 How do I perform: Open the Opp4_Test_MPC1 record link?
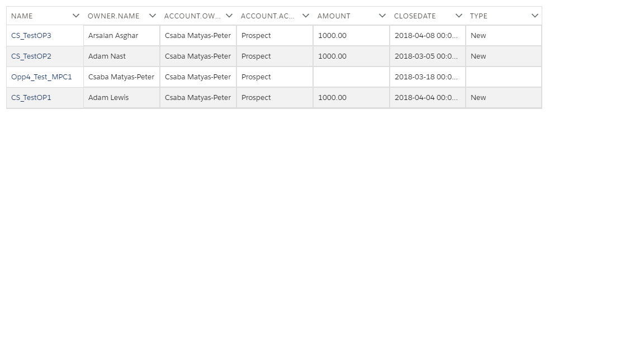pyautogui.click(x=41, y=77)
